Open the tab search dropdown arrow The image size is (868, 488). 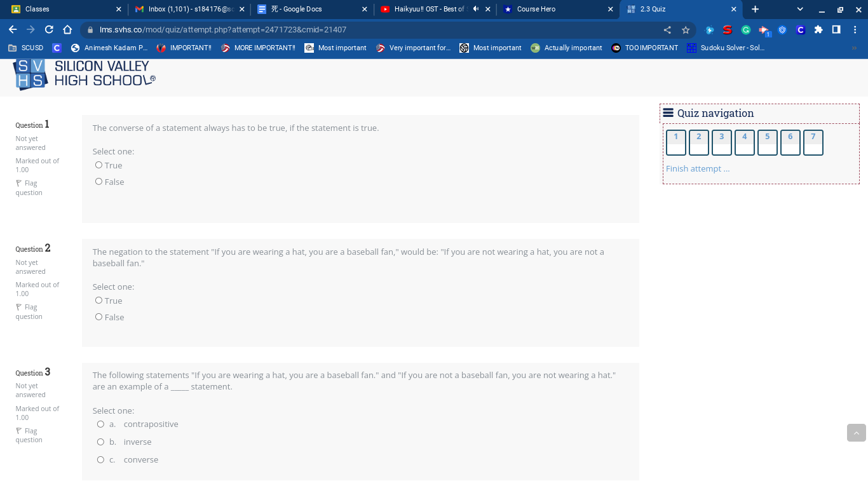click(x=800, y=9)
